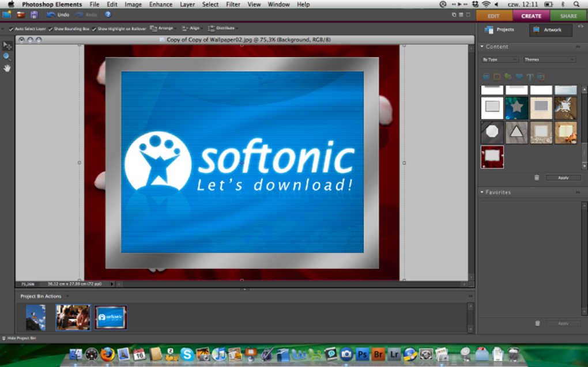Open the Align dropdown
The width and height of the screenshot is (588, 367).
coord(193,28)
